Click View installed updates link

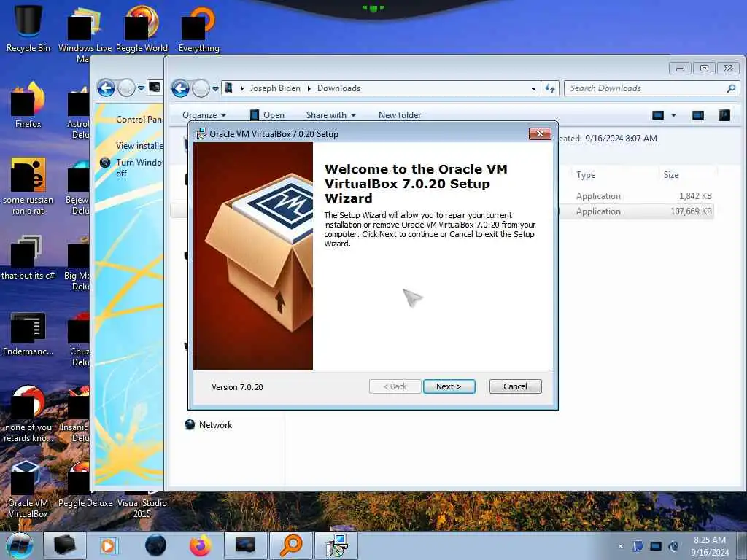pos(139,146)
